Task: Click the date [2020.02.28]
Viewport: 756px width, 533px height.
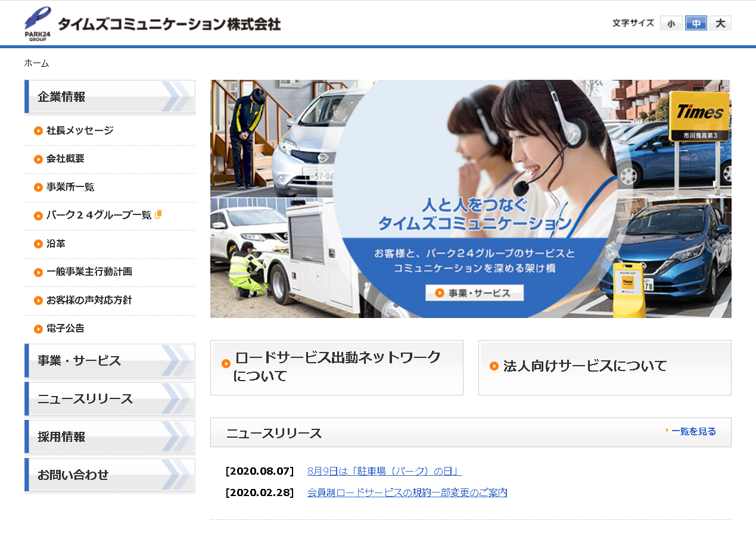Action: point(260,493)
